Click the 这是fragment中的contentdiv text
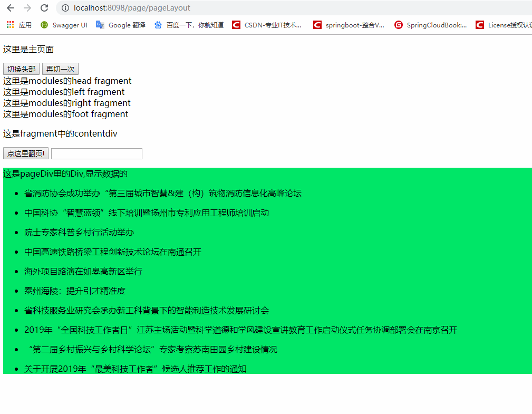 click(x=60, y=134)
